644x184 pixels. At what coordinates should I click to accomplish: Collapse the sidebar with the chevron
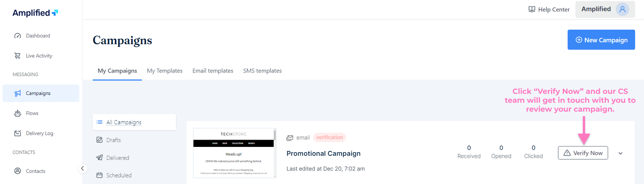[x=82, y=168]
